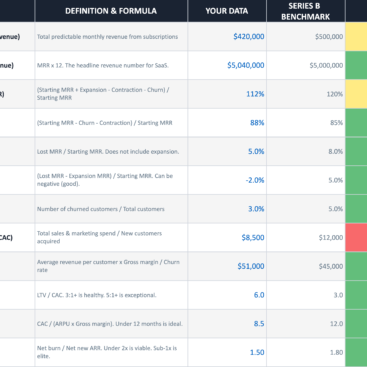367x367 pixels.
Task: Click the 88% Your Data cell
Action: point(227,123)
